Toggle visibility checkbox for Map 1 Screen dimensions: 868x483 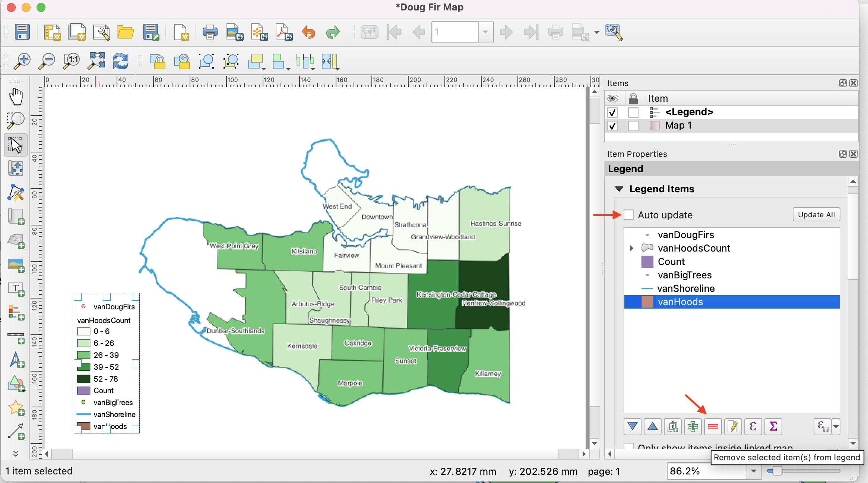point(612,126)
